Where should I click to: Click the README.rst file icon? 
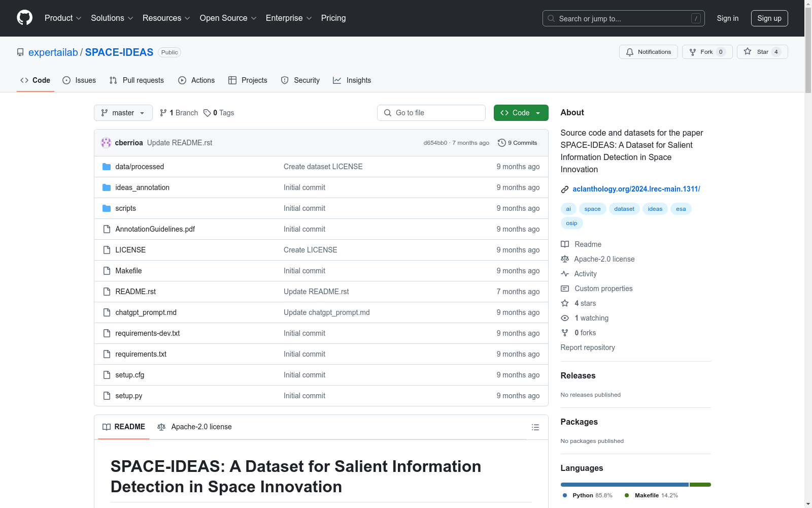click(x=107, y=292)
